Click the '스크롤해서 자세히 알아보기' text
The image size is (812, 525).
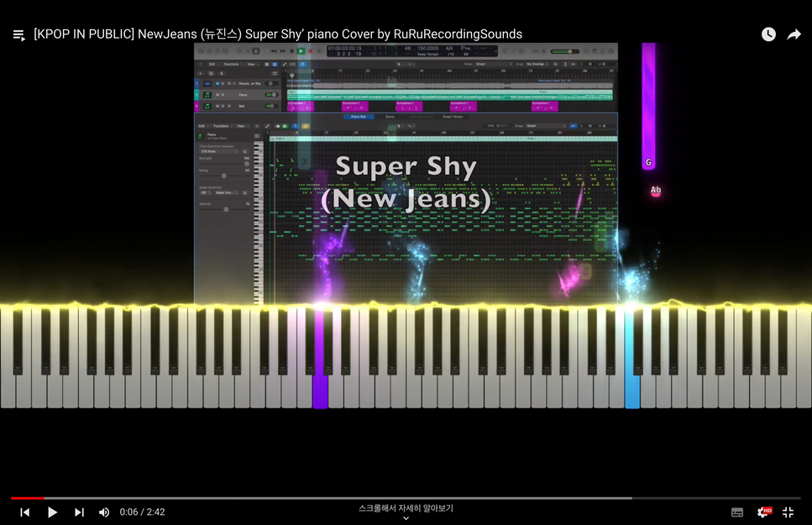(406, 508)
